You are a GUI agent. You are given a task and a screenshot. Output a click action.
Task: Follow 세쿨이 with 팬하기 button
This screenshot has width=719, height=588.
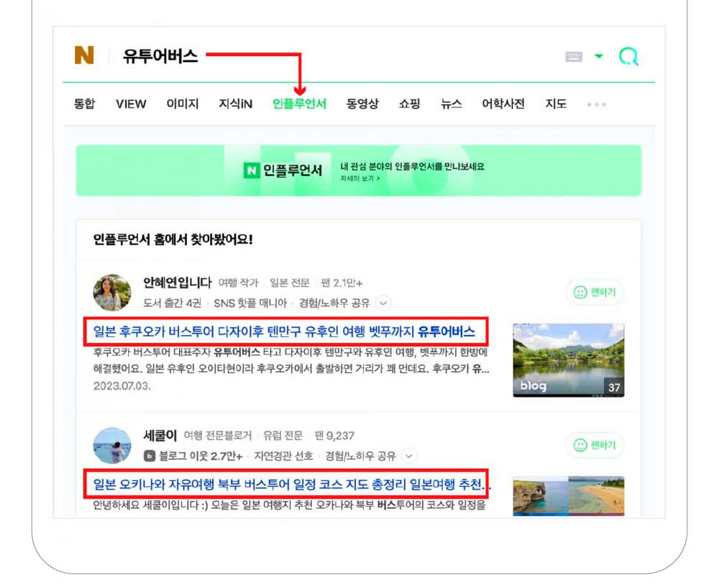pos(595,446)
